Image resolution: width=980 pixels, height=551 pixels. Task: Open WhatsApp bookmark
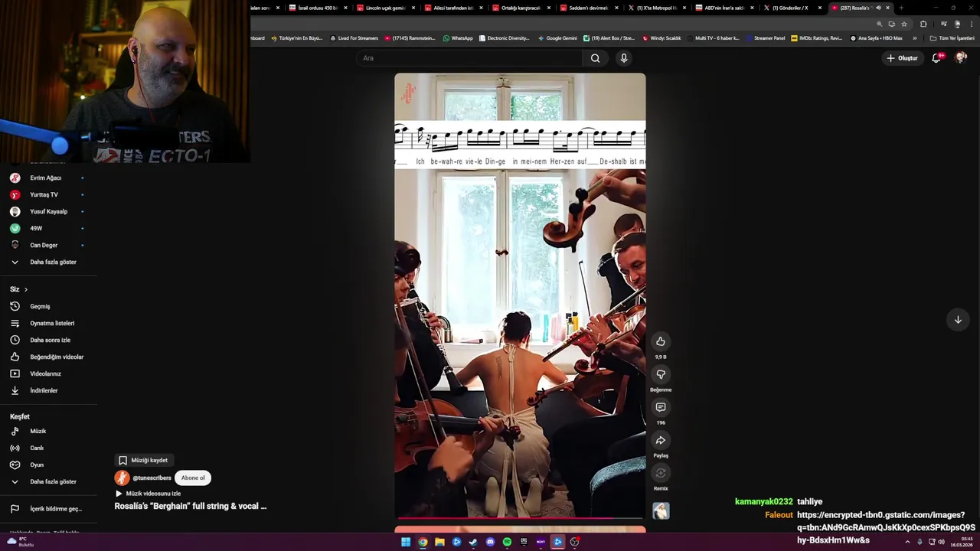pyautogui.click(x=458, y=38)
